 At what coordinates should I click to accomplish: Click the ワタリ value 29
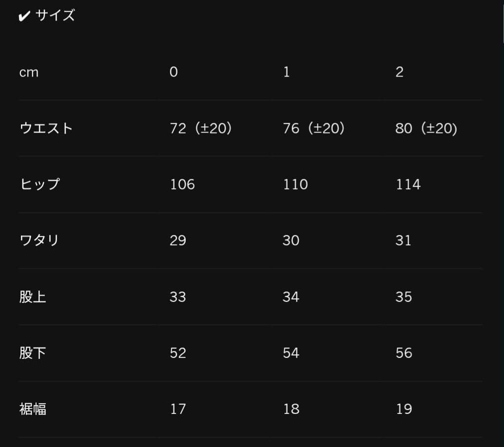pyautogui.click(x=178, y=240)
